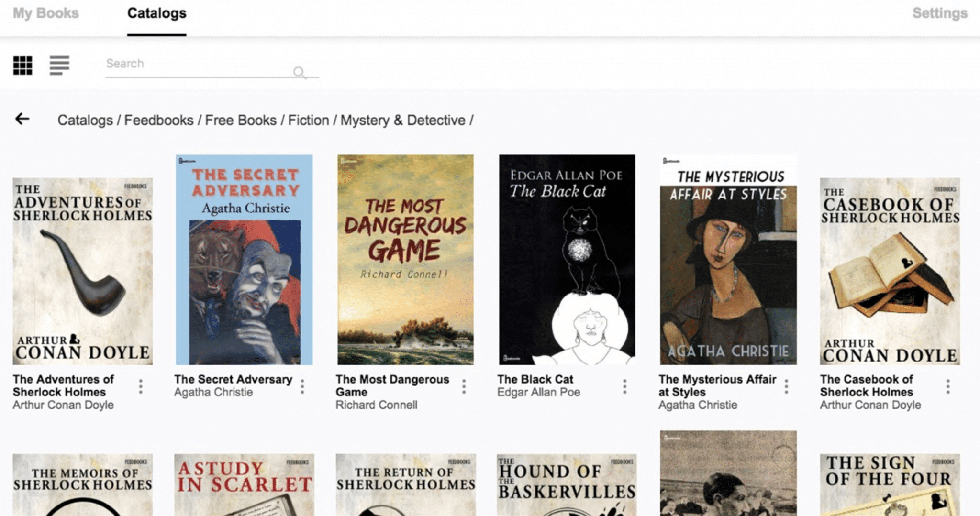Click the title text The Black Cat
Image resolution: width=980 pixels, height=516 pixels.
[535, 379]
